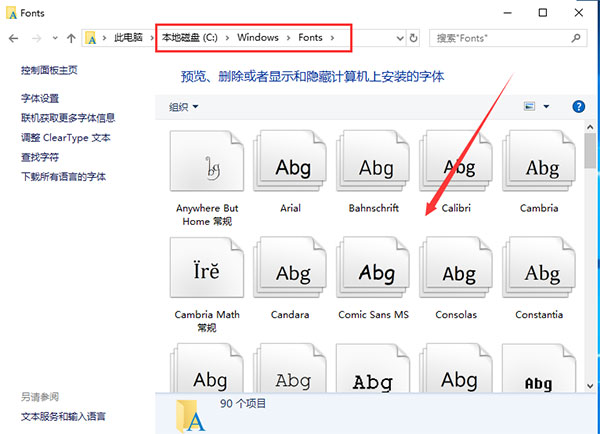This screenshot has width=600, height=434.
Task: Go up one folder level
Action: (x=71, y=38)
